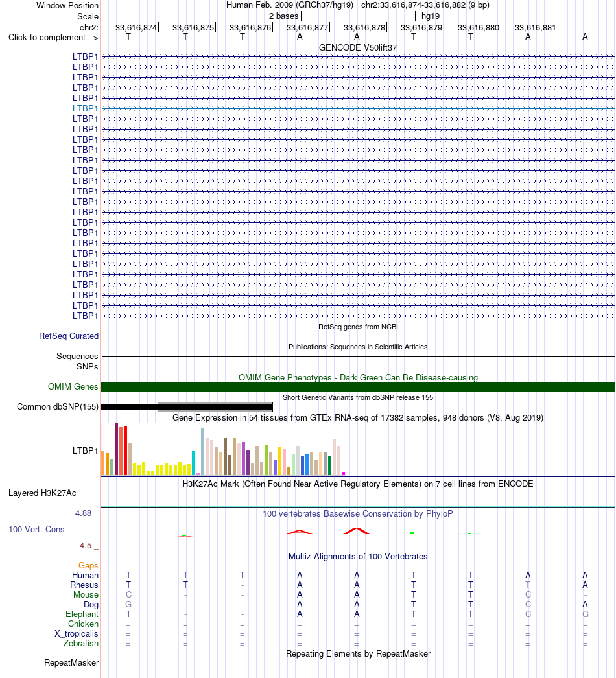The width and height of the screenshot is (616, 678).
Task: Click the green PhyloP square below 33,616,879
Action: click(x=412, y=533)
